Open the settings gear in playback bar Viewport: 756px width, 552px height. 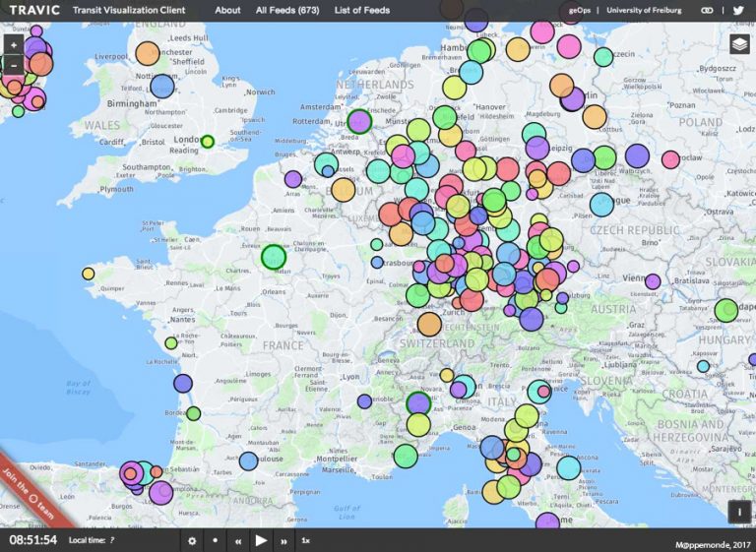point(192,540)
